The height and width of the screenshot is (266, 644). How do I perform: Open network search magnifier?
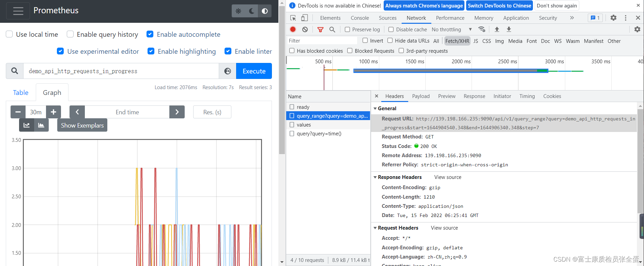332,30
